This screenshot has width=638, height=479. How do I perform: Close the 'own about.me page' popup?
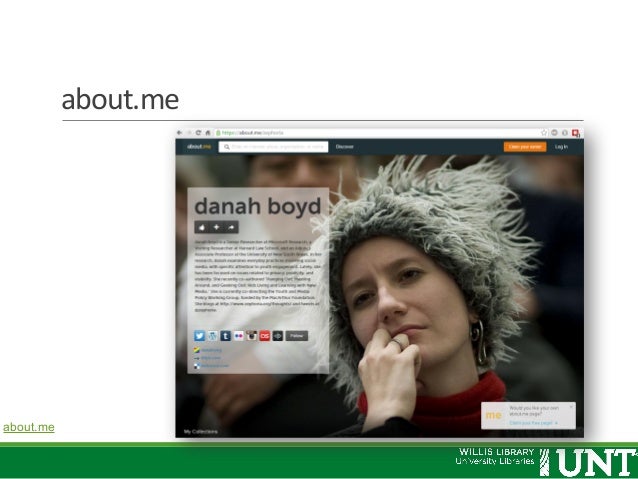571,407
